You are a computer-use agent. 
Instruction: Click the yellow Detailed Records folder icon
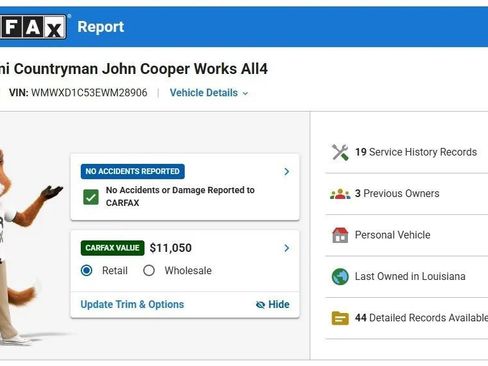[340, 318]
